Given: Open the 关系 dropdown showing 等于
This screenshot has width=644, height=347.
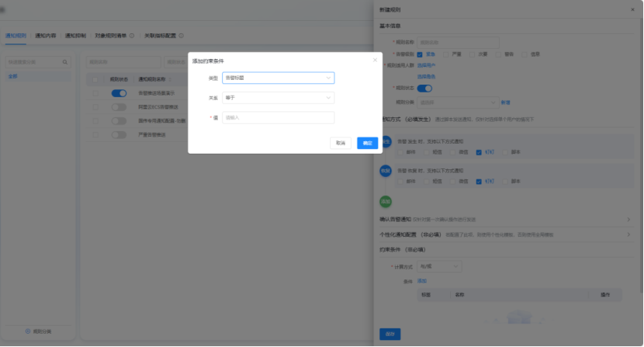Looking at the screenshot, I should 278,98.
